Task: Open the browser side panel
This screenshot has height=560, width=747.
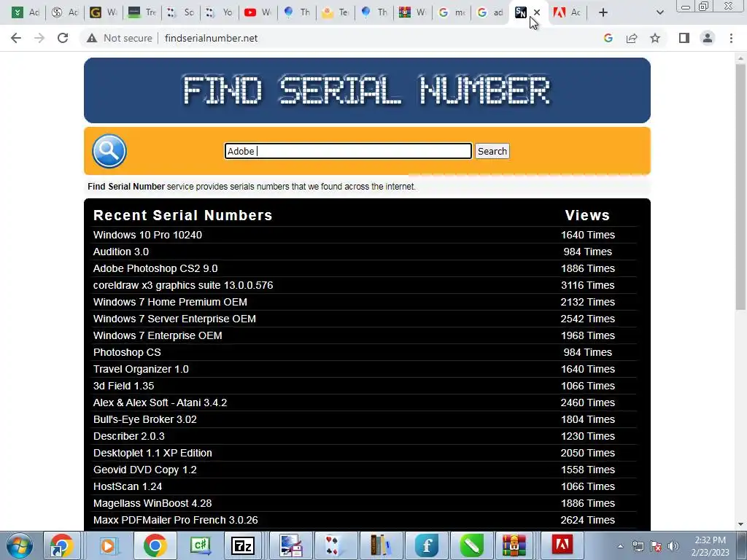Action: pos(684,38)
